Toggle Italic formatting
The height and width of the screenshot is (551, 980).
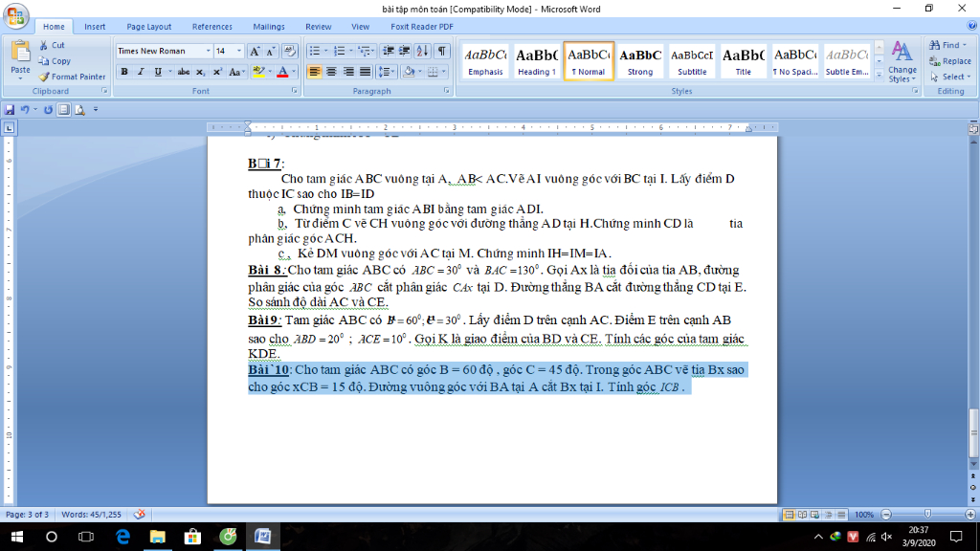pyautogui.click(x=141, y=72)
